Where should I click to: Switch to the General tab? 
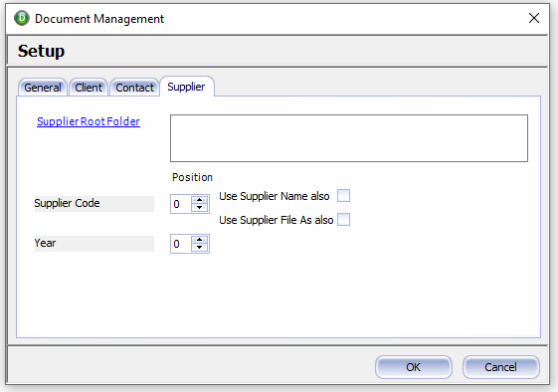click(43, 88)
